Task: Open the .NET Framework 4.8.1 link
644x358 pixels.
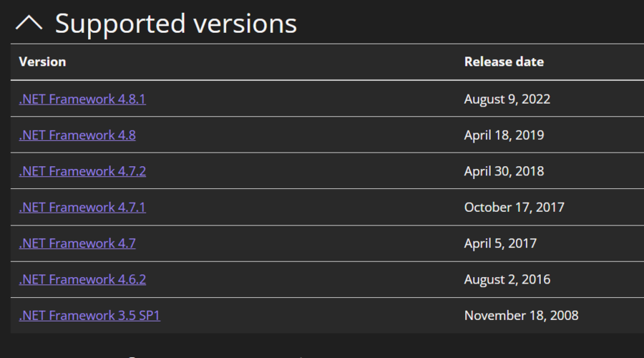Action: 82,99
